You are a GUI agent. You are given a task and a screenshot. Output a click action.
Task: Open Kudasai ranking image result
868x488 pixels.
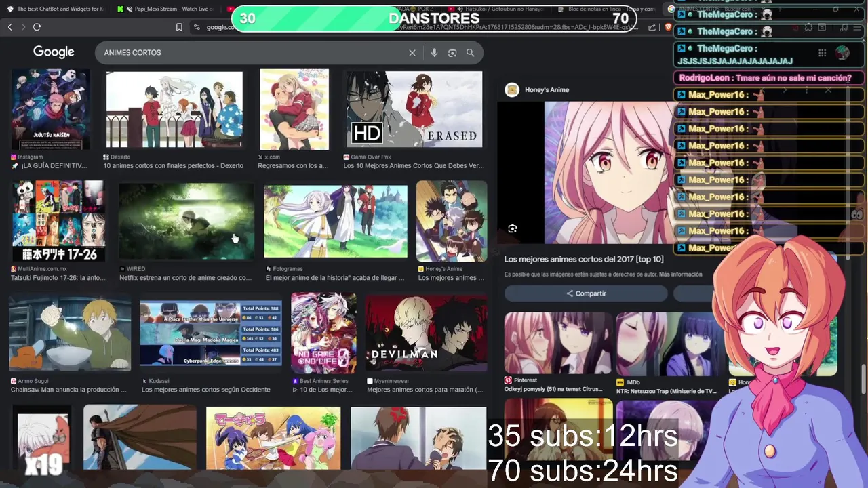pos(210,333)
